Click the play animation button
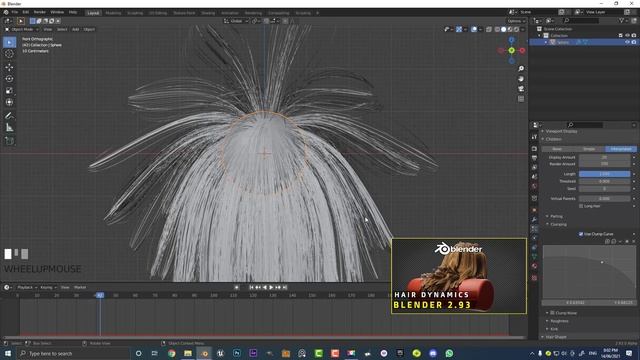The image size is (640, 360). [x=271, y=287]
